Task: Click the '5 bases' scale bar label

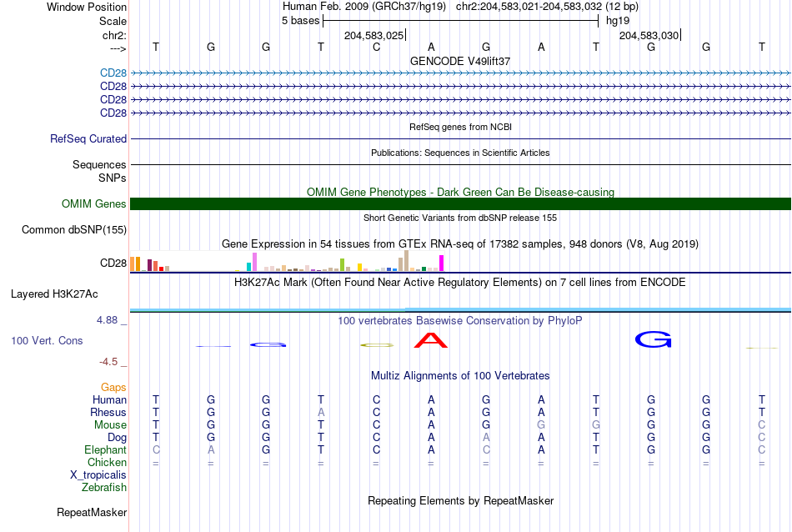Action: [300, 21]
